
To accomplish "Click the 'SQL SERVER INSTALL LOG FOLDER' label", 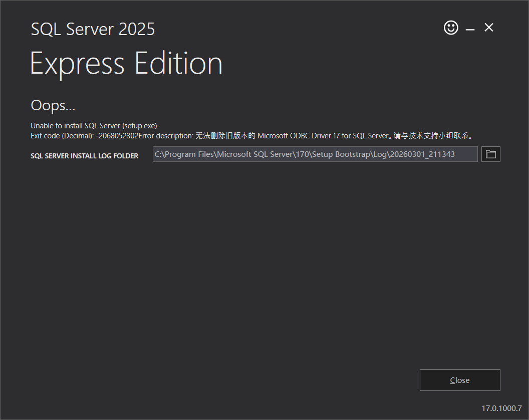I will pyautogui.click(x=84, y=156).
